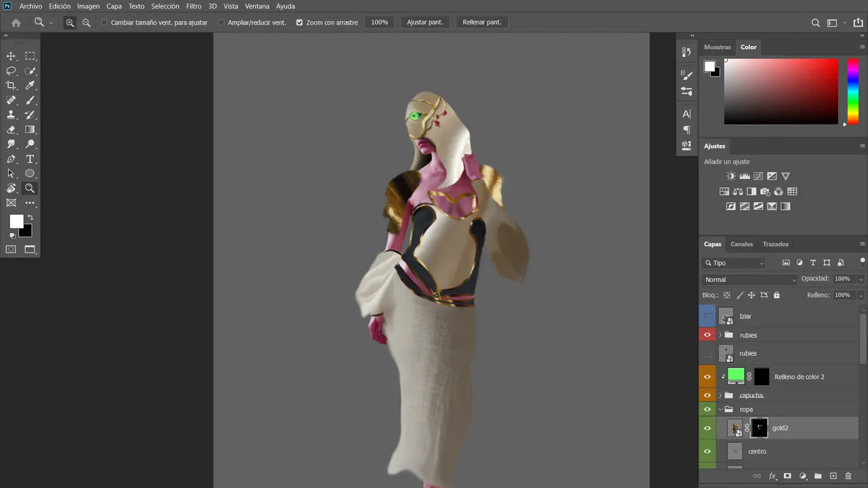
Task: Enable Ampliar/reducir vent. checkbox
Action: pos(221,22)
